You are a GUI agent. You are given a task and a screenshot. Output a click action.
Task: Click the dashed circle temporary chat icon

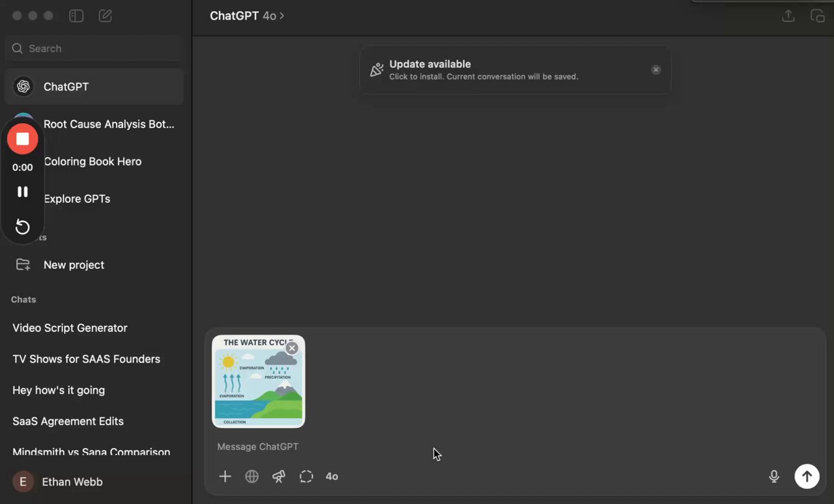(306, 477)
